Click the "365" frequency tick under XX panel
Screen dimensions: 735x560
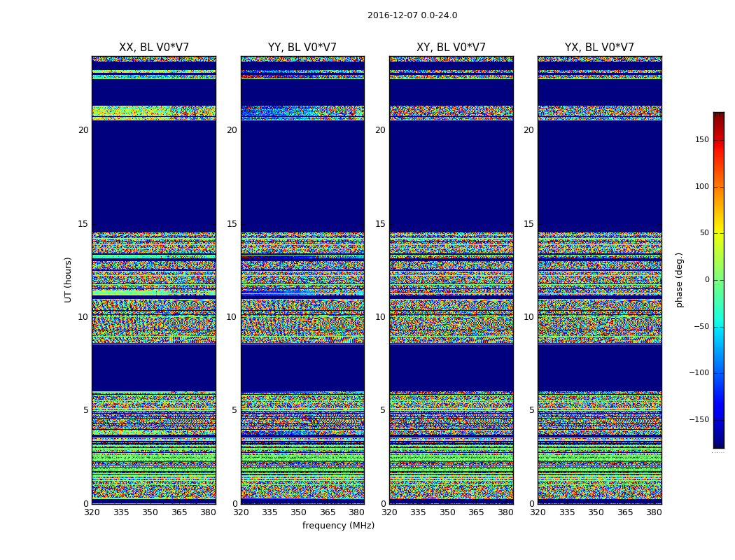point(179,512)
